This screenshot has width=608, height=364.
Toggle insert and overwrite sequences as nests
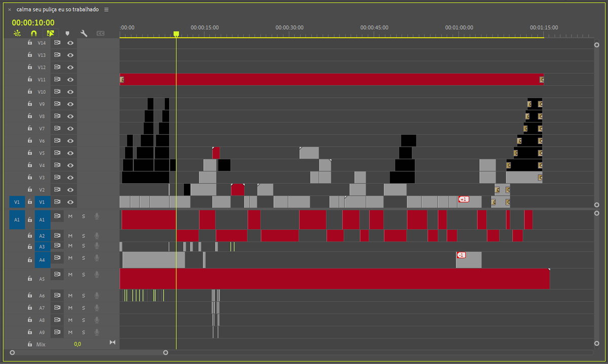coord(17,33)
